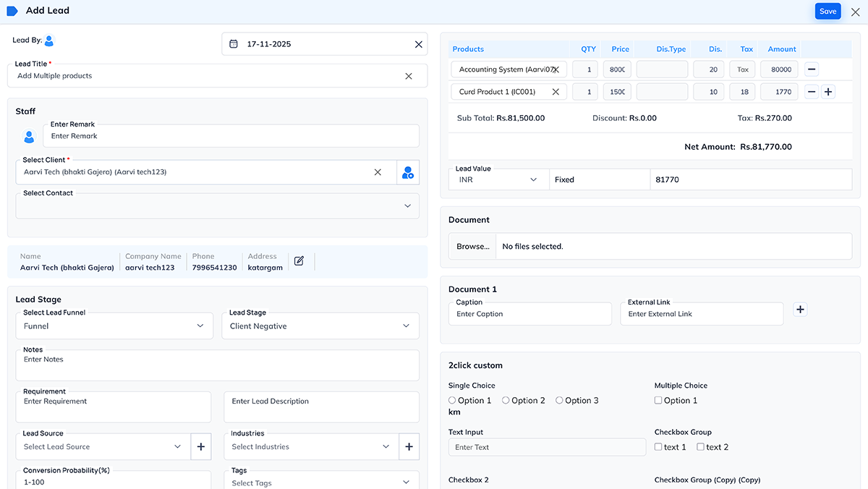Check text 1 in the Checkbox Group
The width and height of the screenshot is (868, 489).
tap(658, 446)
